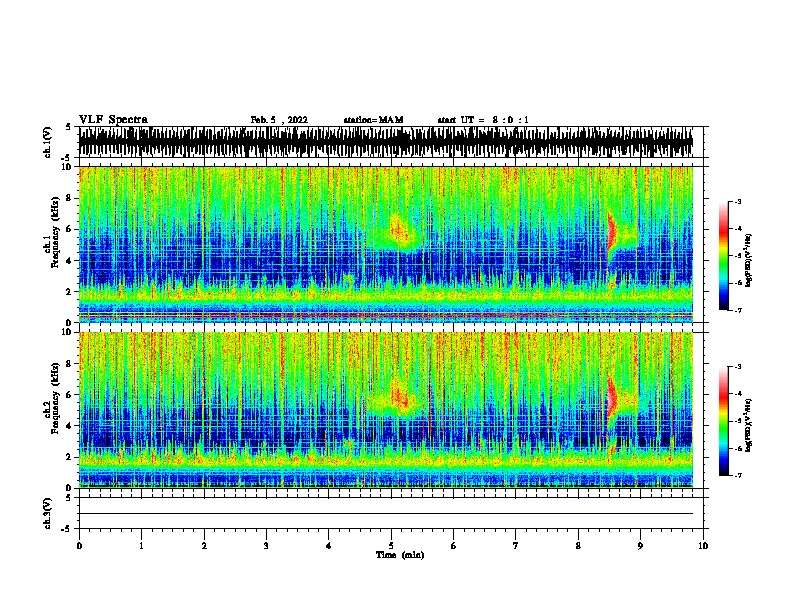The image size is (792, 612).
Task: Click time axis tick label "1"
Action: (141, 546)
